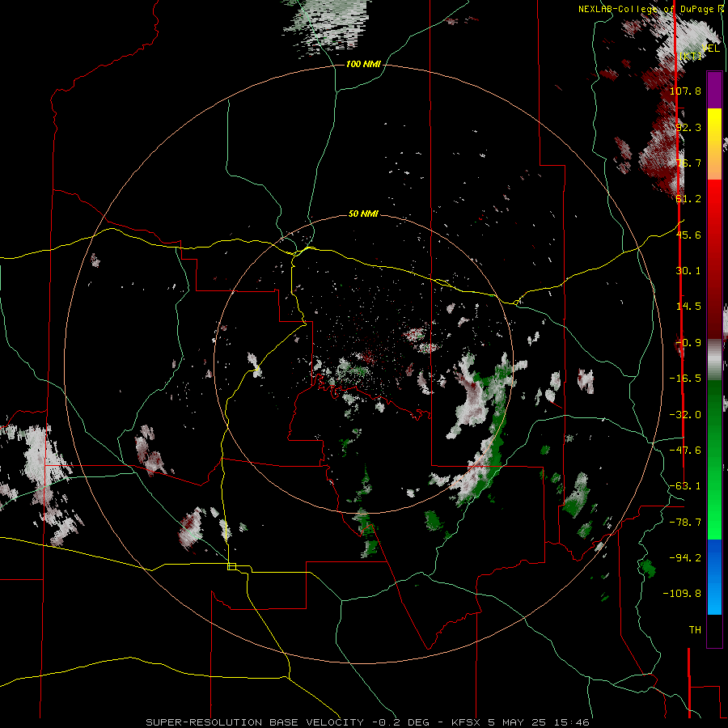
Task: Select the -109.8 value on velocity scale
Action: click(x=682, y=594)
